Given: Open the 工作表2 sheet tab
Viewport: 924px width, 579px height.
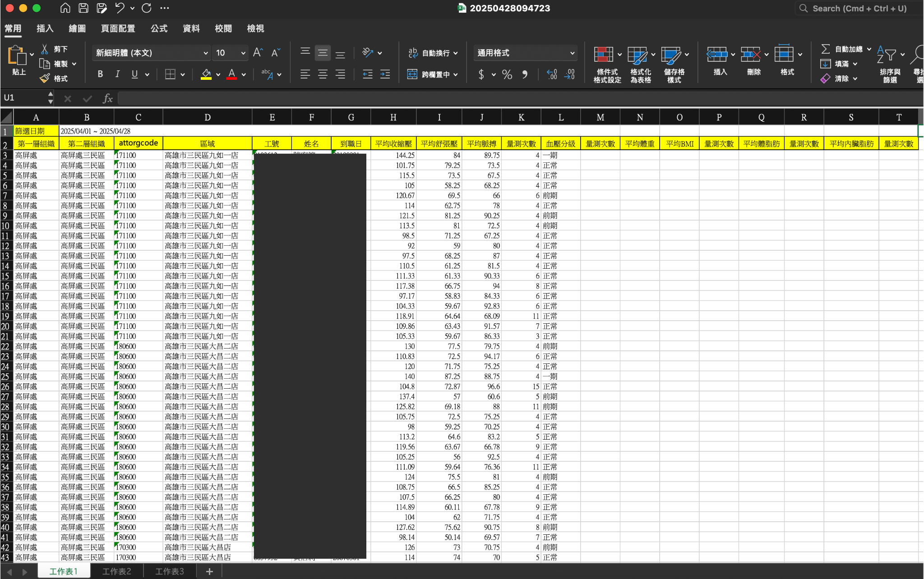Looking at the screenshot, I should point(117,571).
